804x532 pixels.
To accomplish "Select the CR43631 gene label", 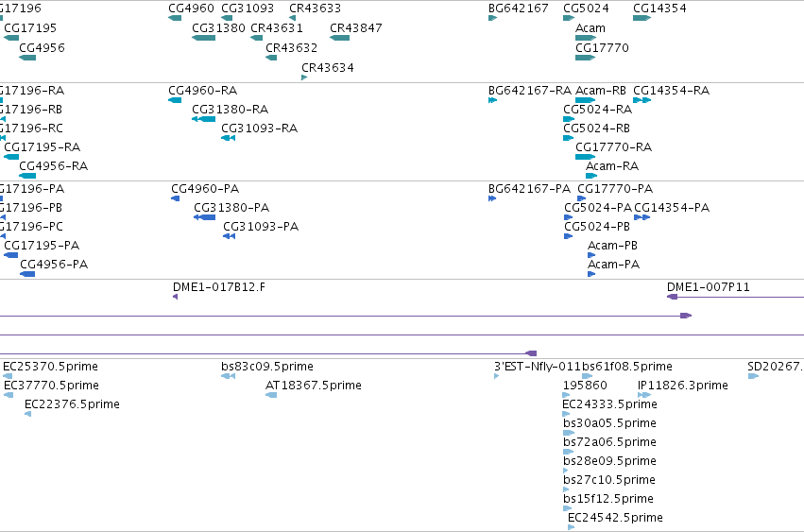I will (x=277, y=28).
